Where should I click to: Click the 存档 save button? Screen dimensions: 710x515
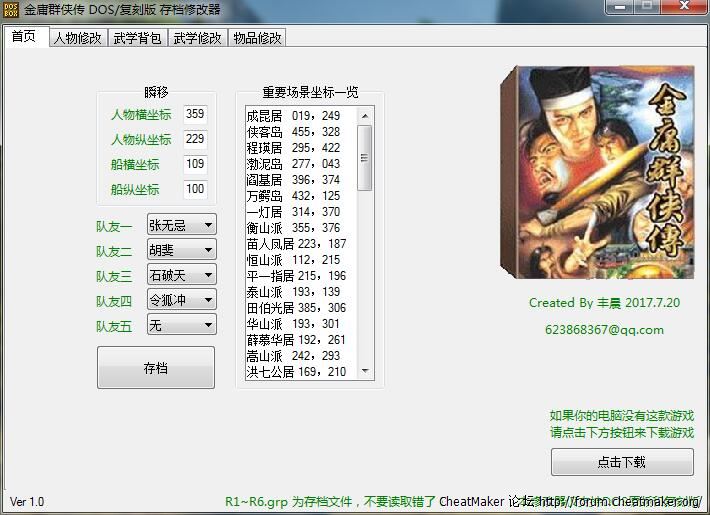156,368
